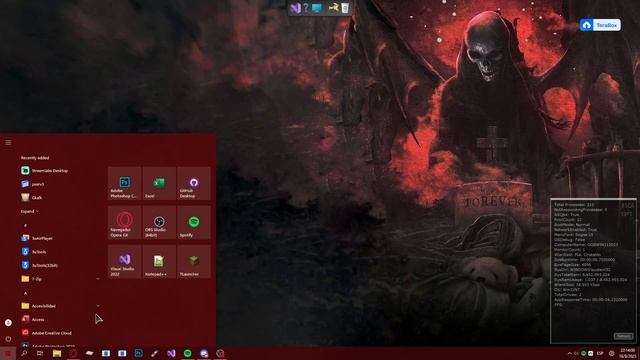
Task: Open 3uTools from the app list
Action: (60, 252)
